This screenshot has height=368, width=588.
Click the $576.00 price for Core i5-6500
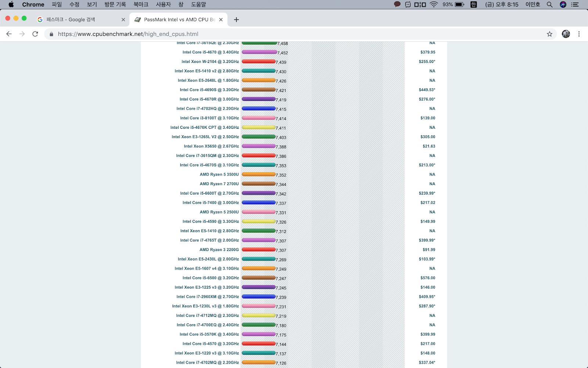[428, 278]
